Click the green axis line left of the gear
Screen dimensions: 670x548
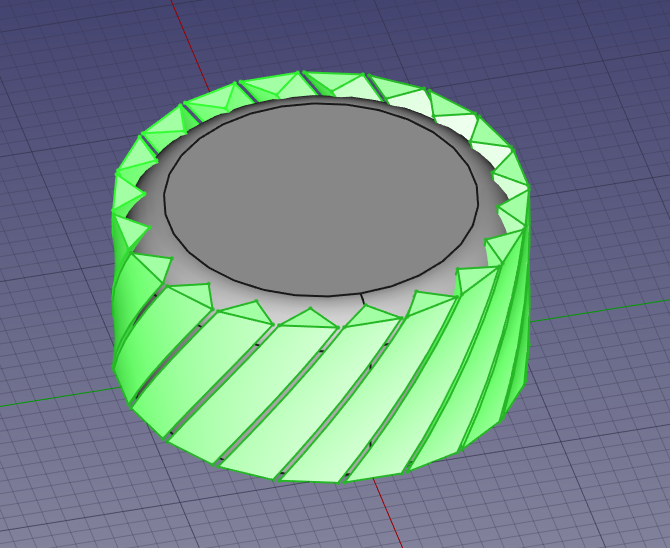point(50,401)
